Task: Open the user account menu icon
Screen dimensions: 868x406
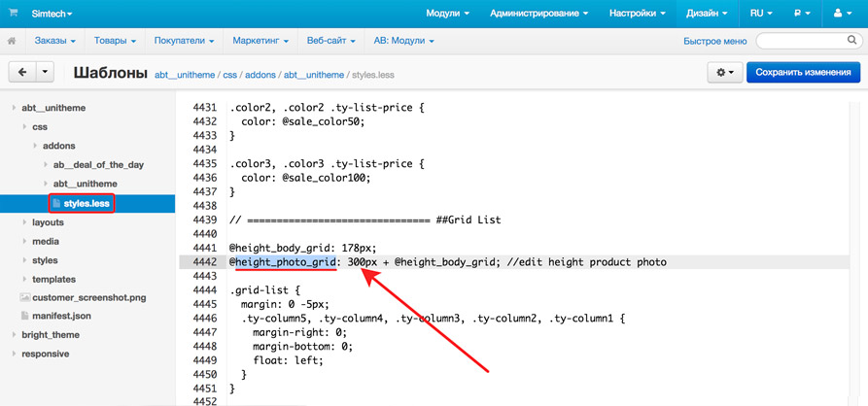Action: pos(844,15)
